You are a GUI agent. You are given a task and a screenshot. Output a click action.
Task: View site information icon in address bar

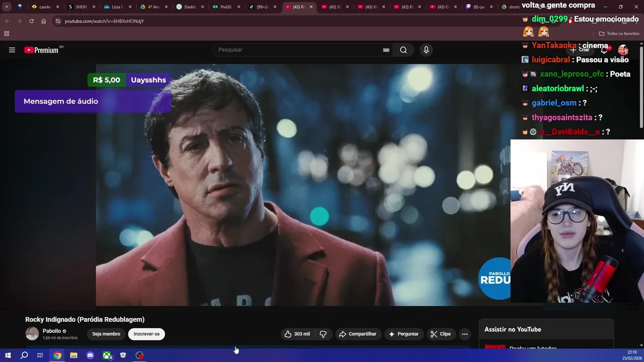pyautogui.click(x=58, y=21)
